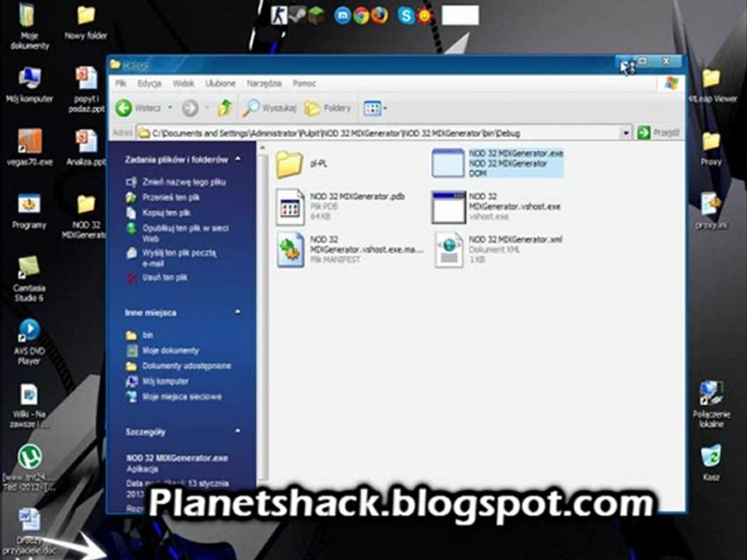Image resolution: width=747 pixels, height=560 pixels.
Task: Open the Plik menu
Action: tap(121, 83)
